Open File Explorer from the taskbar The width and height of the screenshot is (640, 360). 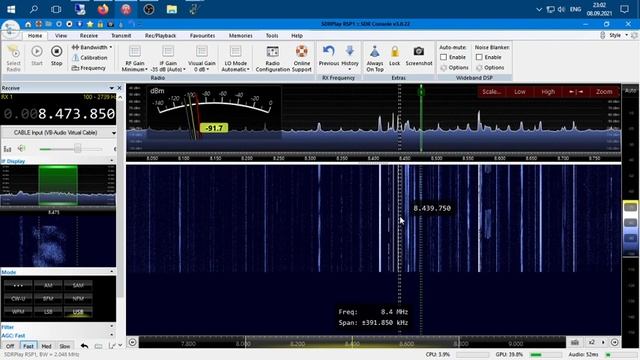171,9
